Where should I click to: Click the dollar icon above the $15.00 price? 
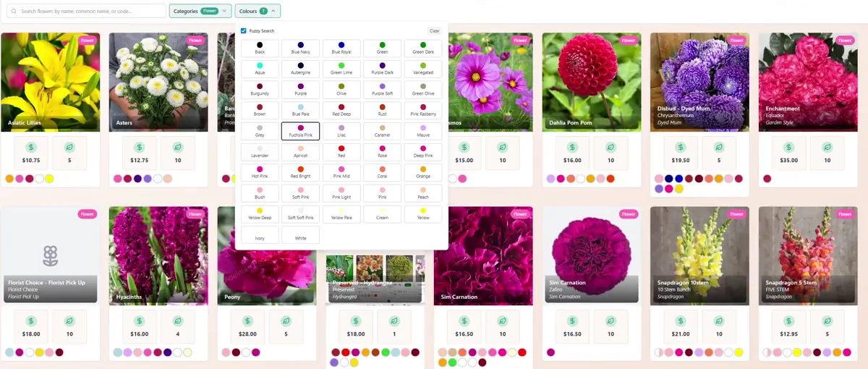coord(464,147)
